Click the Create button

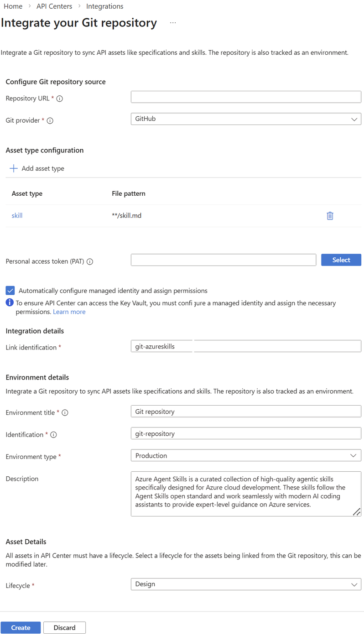(x=21, y=628)
